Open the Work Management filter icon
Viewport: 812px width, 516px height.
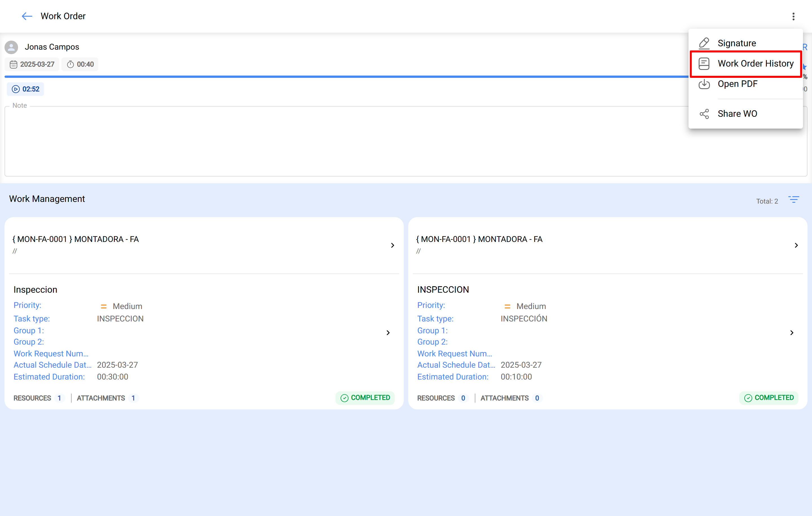tap(793, 199)
